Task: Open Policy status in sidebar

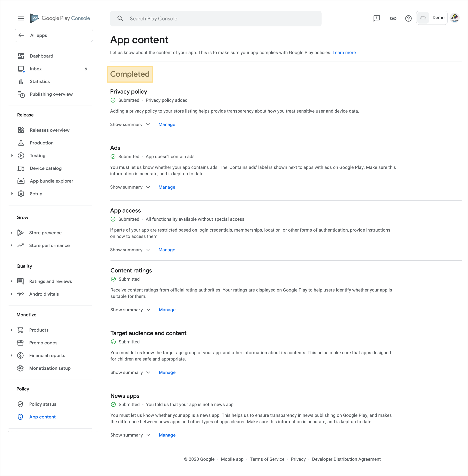Action: click(x=42, y=404)
